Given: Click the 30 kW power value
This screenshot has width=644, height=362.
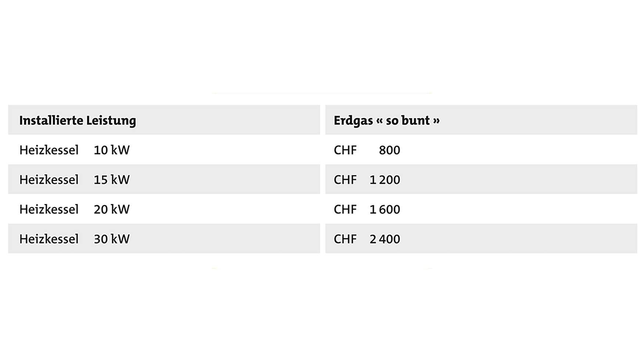Looking at the screenshot, I should coord(112,239).
